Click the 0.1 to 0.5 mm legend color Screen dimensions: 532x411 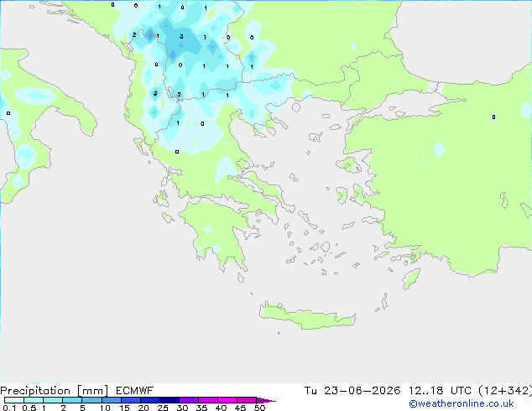[14, 400]
